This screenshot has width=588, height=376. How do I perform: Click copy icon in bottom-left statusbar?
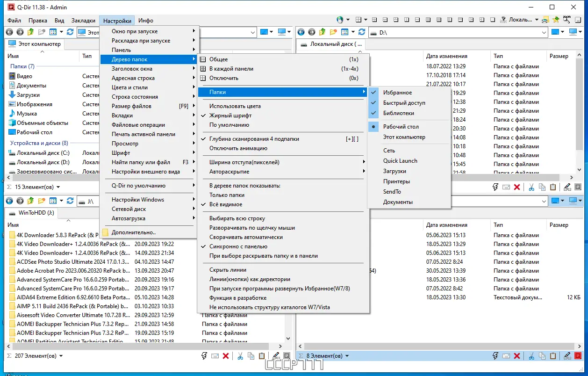(251, 356)
